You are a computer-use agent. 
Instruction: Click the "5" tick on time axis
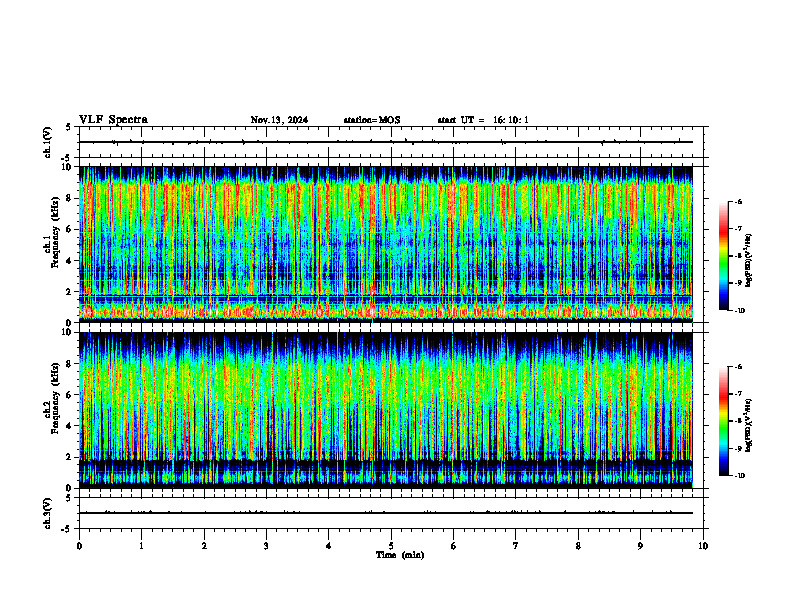[x=391, y=546]
